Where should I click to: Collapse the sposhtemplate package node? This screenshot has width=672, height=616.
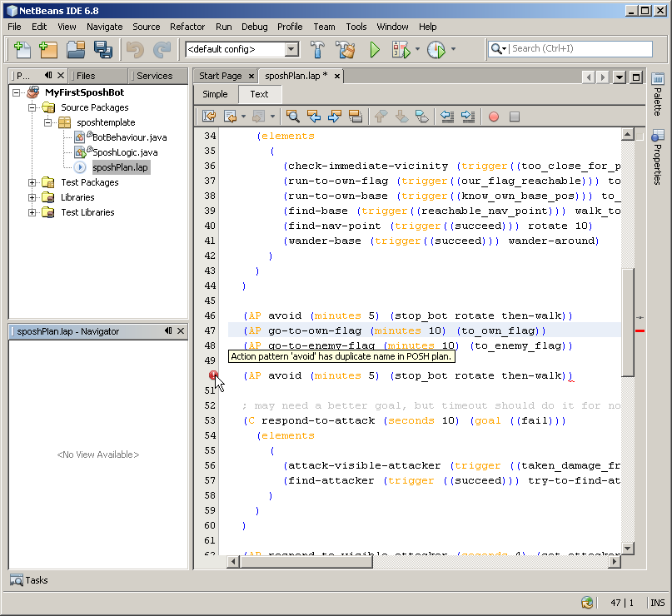48,122
